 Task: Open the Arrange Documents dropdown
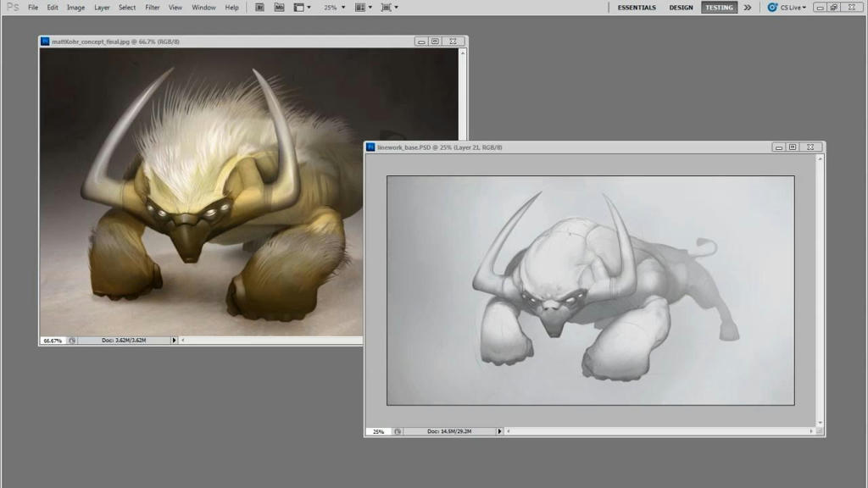pos(363,7)
